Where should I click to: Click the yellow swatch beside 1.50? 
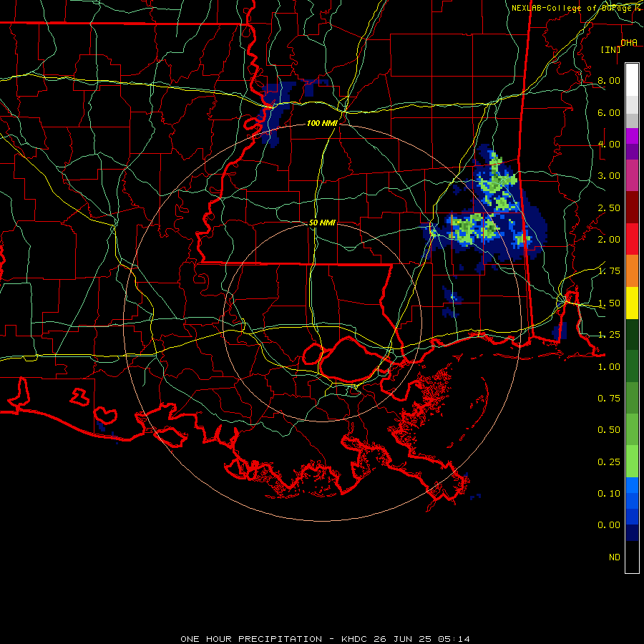tap(632, 303)
